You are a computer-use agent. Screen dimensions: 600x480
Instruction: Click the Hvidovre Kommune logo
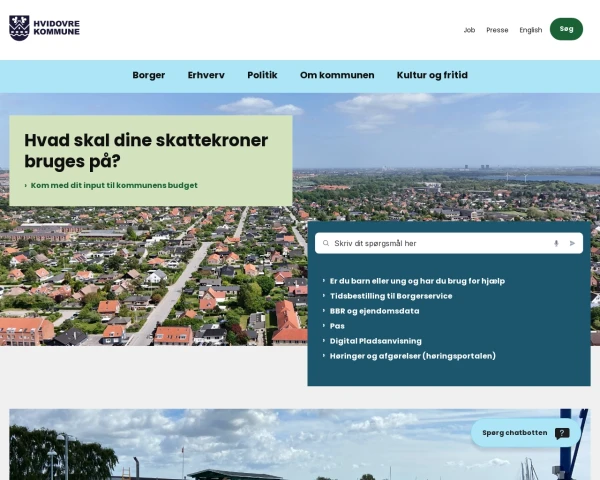(44, 28)
